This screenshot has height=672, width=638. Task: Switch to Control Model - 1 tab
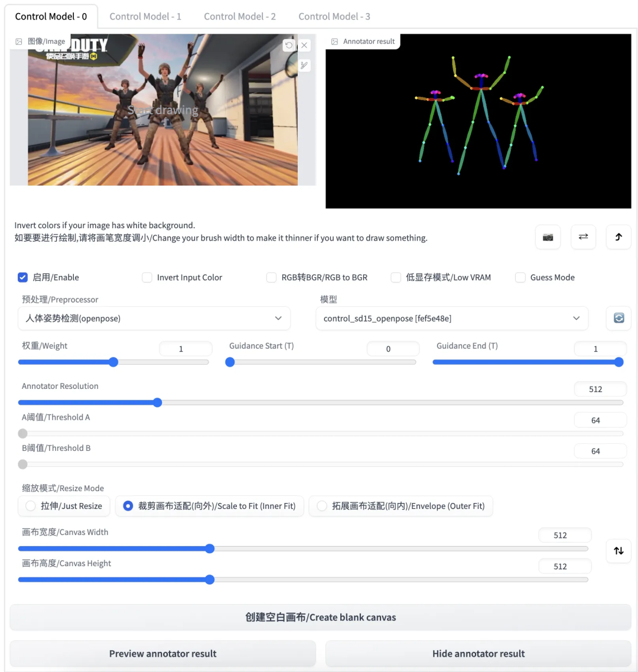pyautogui.click(x=145, y=17)
